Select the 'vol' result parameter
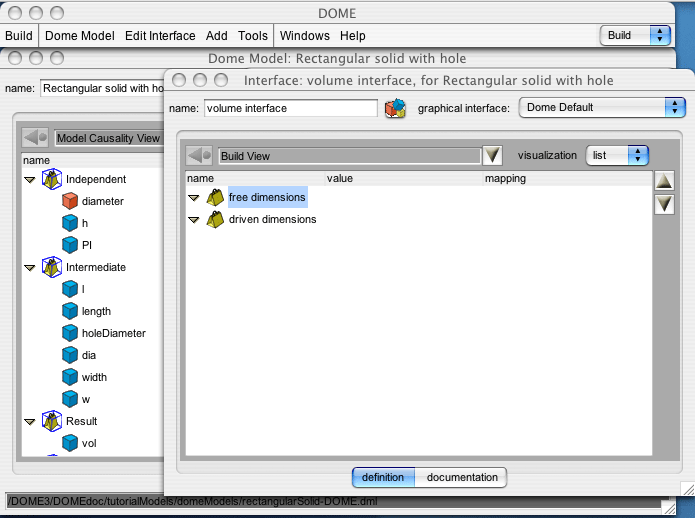 coord(89,444)
